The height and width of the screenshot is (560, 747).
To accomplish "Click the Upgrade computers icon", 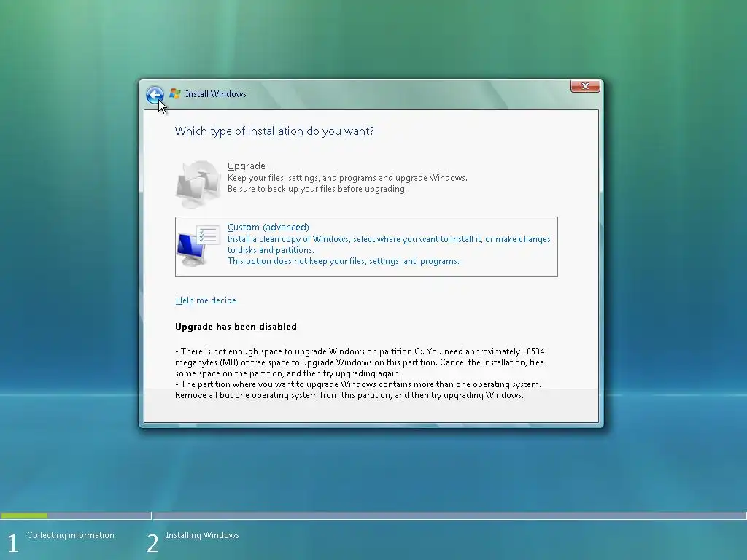I will point(198,184).
